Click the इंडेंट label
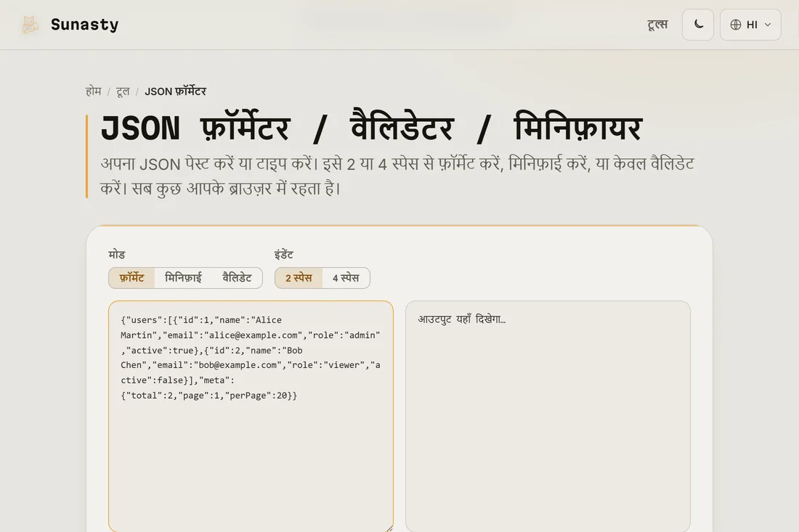This screenshot has width=799, height=532. tap(284, 255)
